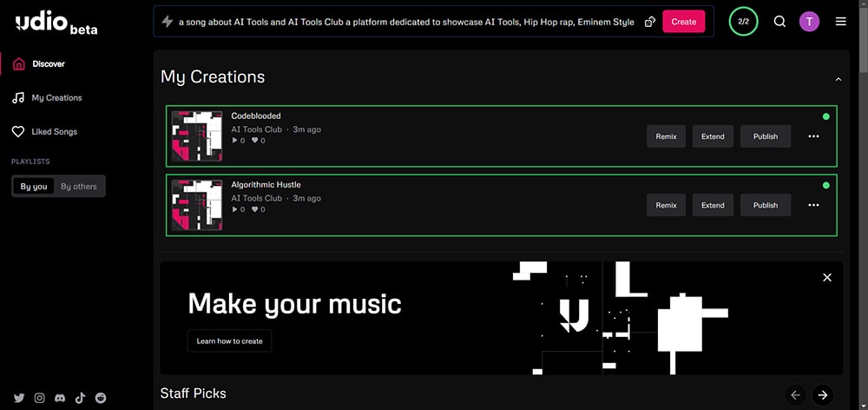Click the green status dot on Codeblooded
868x410 pixels.
[x=826, y=116]
